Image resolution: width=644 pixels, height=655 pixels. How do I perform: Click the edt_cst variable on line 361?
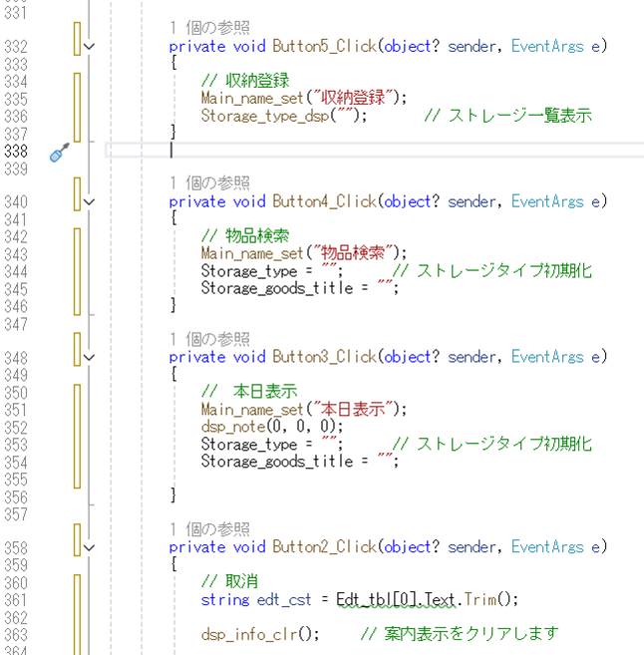(286, 599)
